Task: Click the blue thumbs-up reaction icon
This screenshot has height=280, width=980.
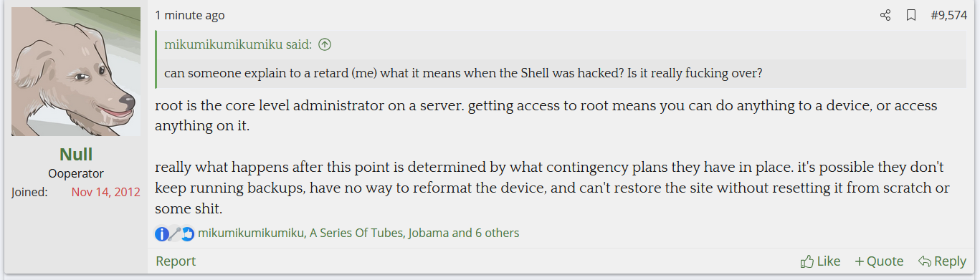Action: 187,233
